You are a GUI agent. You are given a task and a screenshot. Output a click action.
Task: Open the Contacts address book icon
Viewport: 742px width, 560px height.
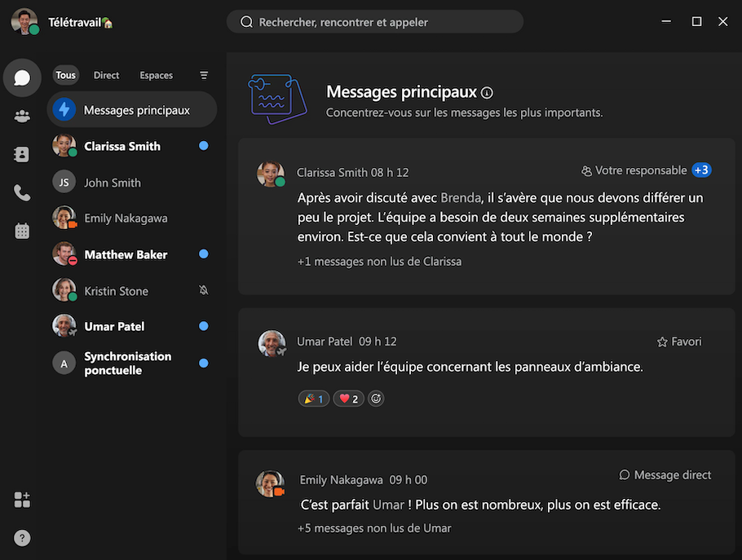tap(22, 154)
